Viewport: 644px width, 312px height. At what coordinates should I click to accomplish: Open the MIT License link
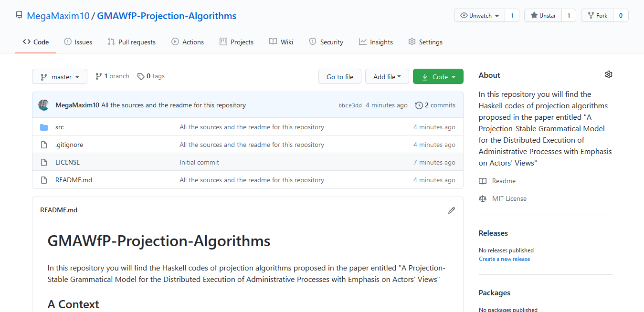[x=509, y=198]
